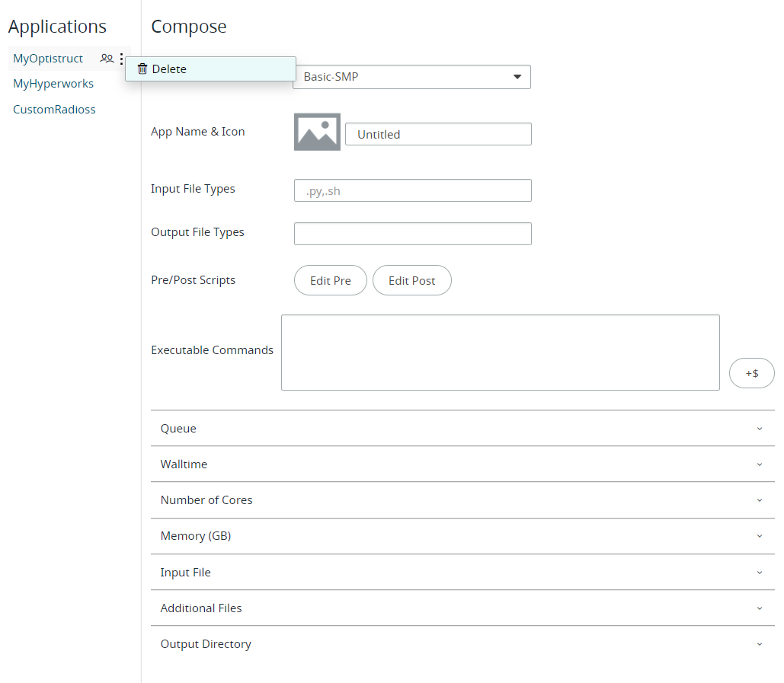Click the Executable Commands label

pyautogui.click(x=212, y=349)
